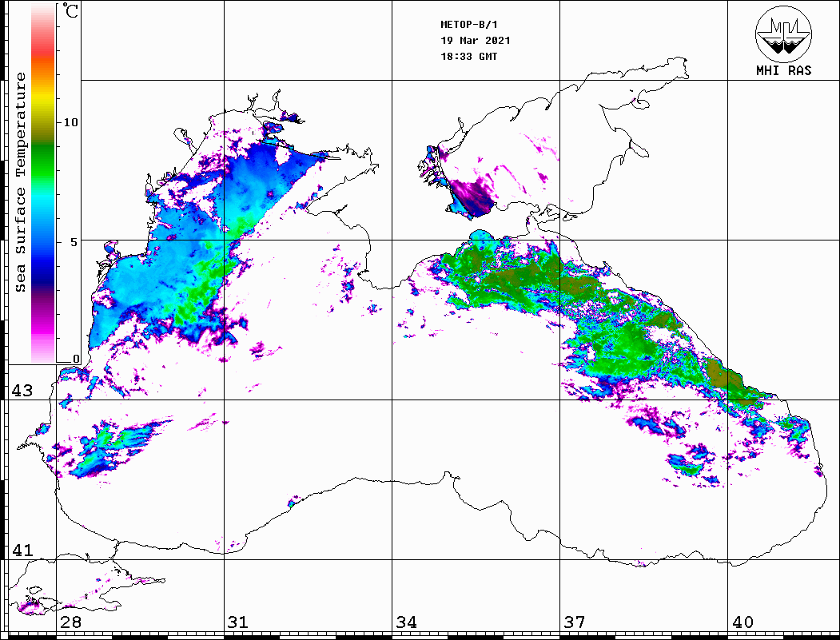Click longitude label 40
This screenshot has width=840, height=640.
pyautogui.click(x=742, y=622)
